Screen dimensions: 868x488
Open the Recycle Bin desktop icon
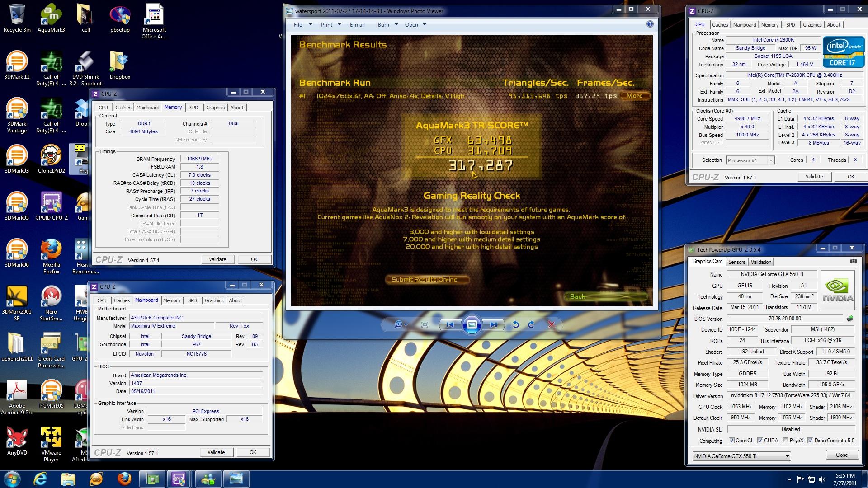pyautogui.click(x=17, y=18)
